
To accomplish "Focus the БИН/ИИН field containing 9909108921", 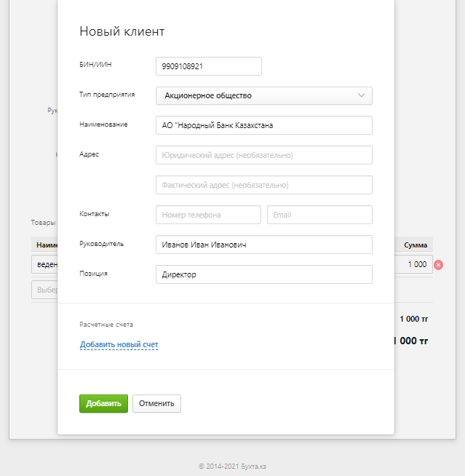I will (209, 66).
